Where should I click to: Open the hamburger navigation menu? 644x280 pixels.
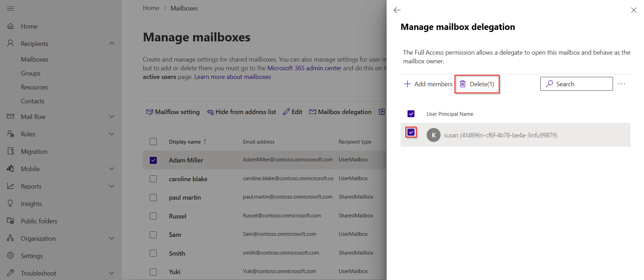click(10, 8)
